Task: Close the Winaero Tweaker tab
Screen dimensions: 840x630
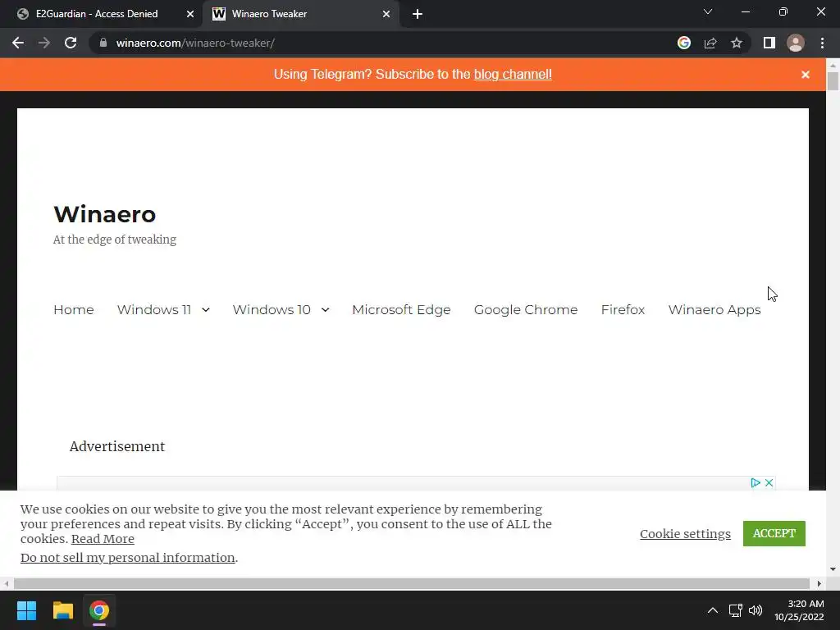Action: [386, 14]
